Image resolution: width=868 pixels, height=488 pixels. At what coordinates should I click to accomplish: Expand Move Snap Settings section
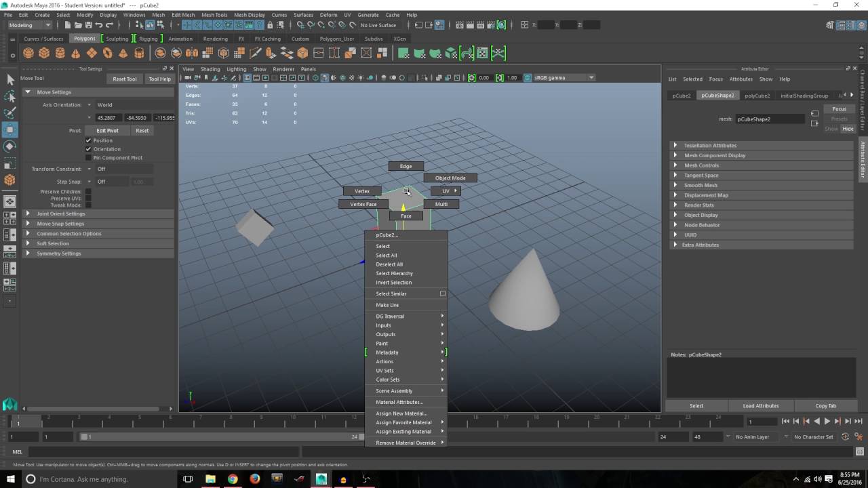click(98, 224)
